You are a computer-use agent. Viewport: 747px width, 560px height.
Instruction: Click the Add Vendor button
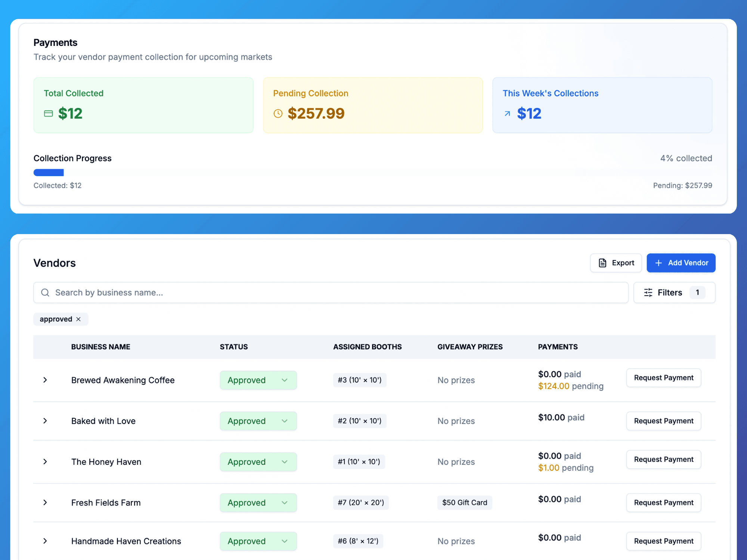(x=681, y=263)
